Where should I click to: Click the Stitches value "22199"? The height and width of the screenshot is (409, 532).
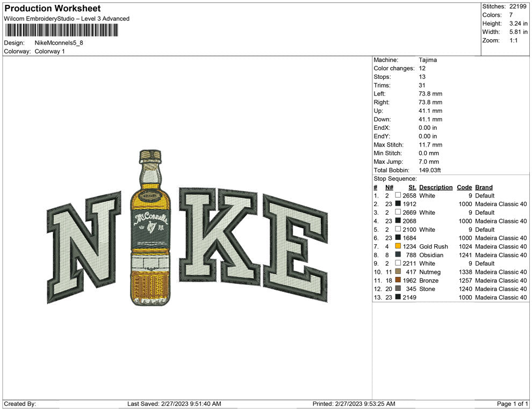click(517, 6)
